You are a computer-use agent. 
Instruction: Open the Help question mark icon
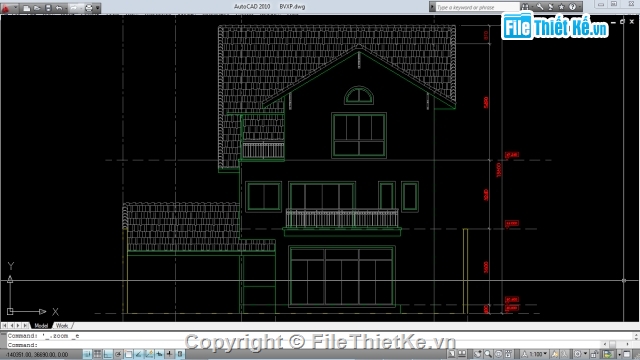tap(573, 7)
